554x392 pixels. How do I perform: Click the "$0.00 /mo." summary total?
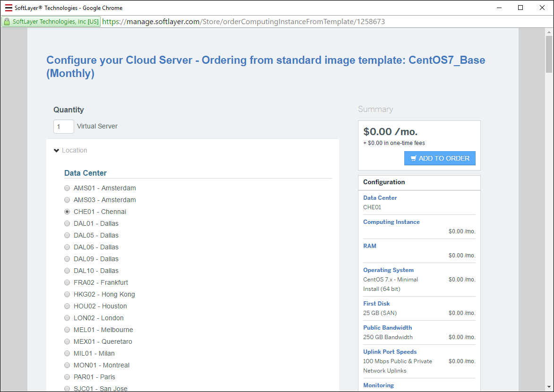(391, 131)
